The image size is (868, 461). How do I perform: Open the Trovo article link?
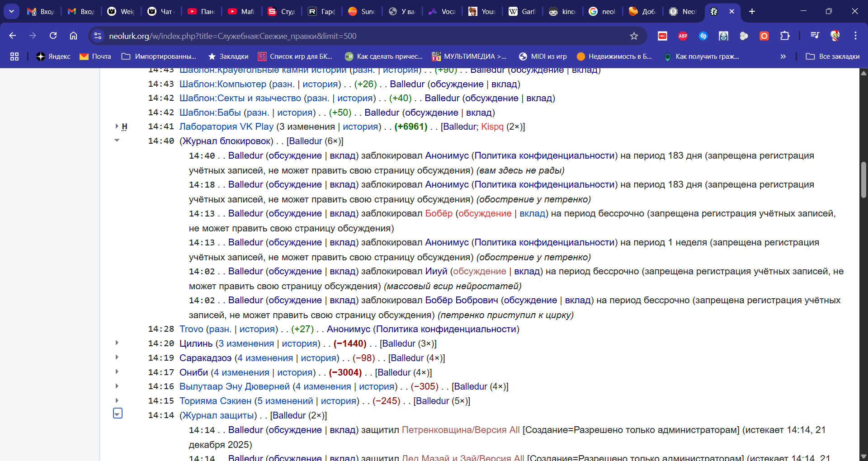[191, 329]
